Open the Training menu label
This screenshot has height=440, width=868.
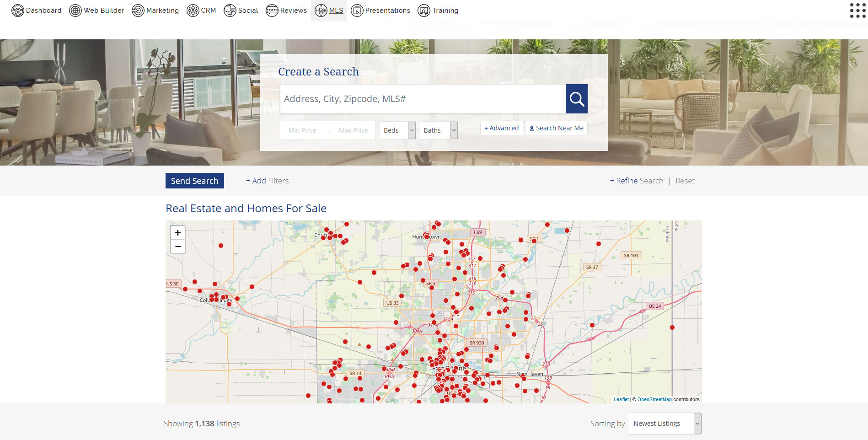coord(445,11)
